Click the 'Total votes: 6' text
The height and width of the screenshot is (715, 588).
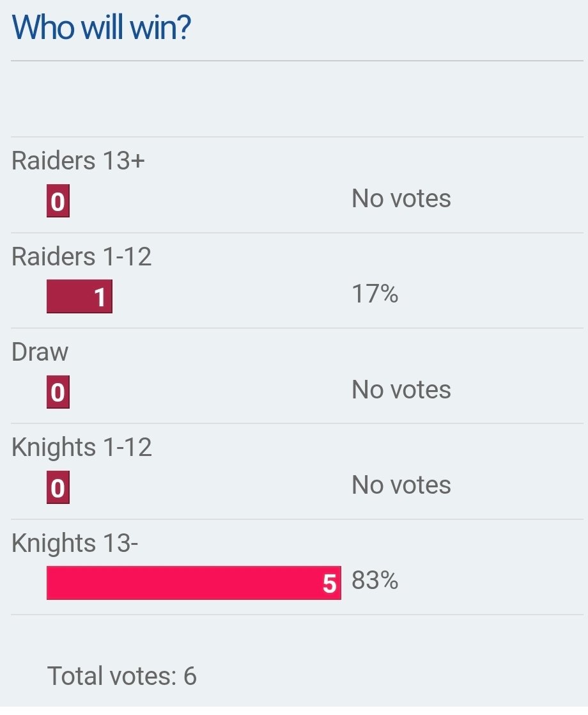[x=121, y=676]
